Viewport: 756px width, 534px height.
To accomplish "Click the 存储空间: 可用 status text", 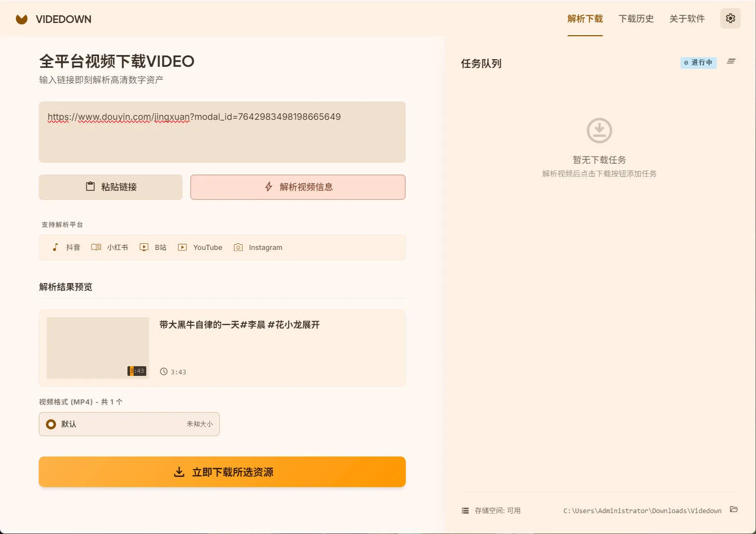I will coord(498,511).
